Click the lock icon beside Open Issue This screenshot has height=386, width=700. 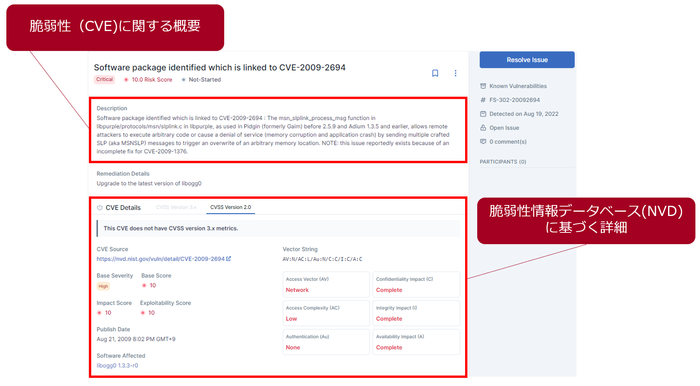[483, 128]
